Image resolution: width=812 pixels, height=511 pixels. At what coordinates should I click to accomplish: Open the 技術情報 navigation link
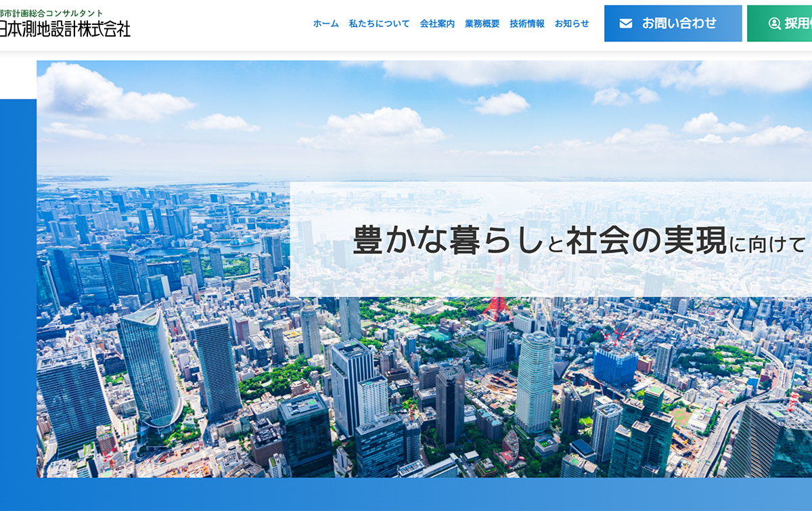pyautogui.click(x=526, y=24)
